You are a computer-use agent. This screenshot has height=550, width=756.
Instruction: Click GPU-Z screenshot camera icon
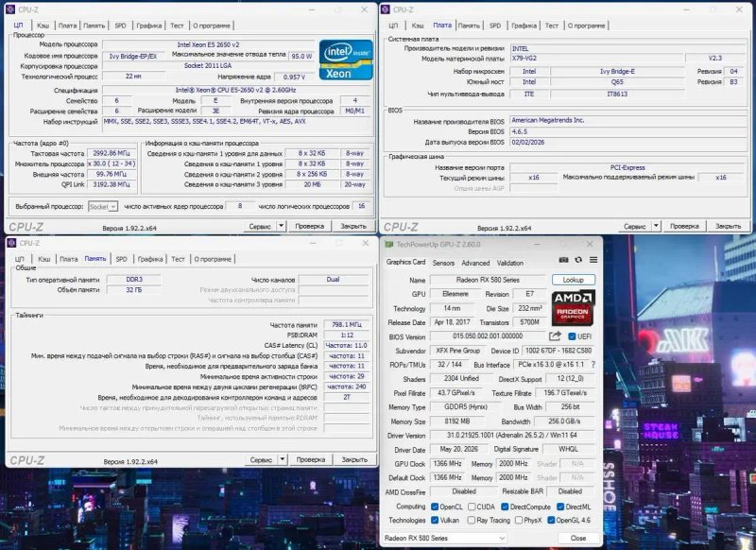tap(563, 260)
